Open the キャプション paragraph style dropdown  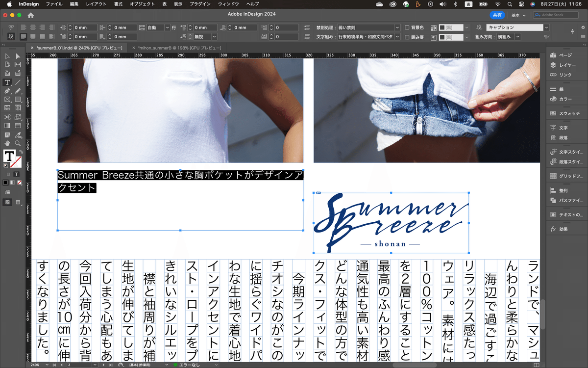518,27
